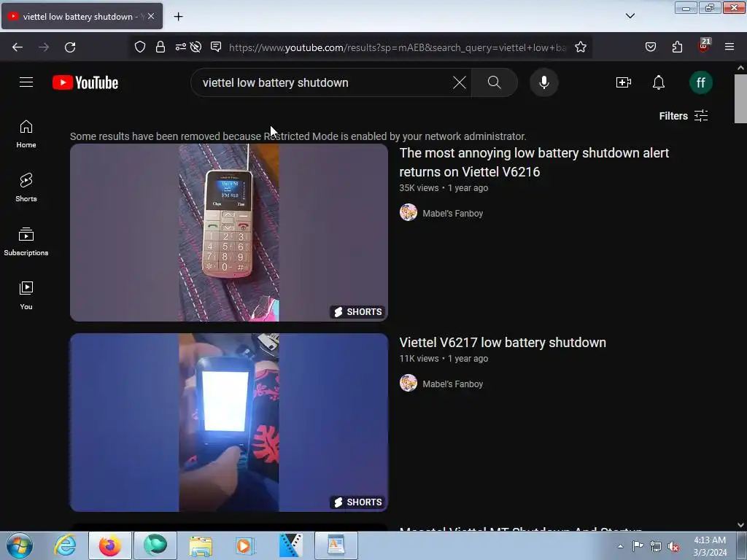Screen dimensions: 747x560
Task: Go to YouTube home via logo
Action: click(x=85, y=82)
